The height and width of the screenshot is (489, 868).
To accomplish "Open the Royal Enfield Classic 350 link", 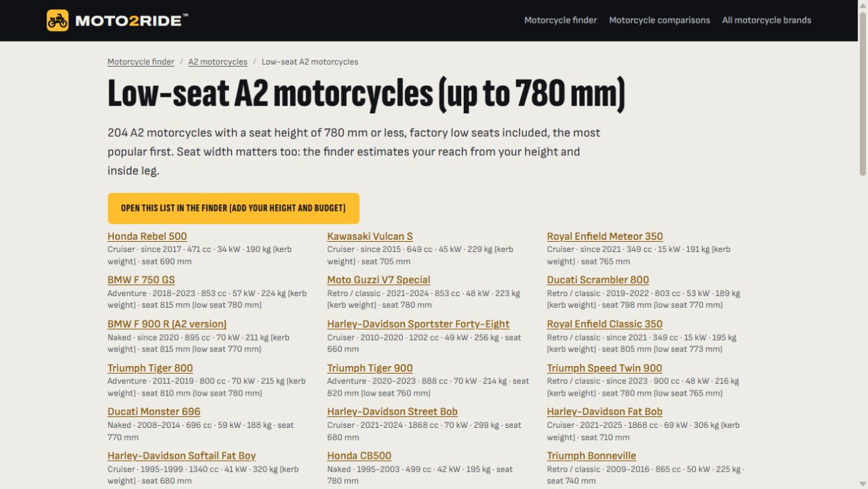I will [605, 324].
